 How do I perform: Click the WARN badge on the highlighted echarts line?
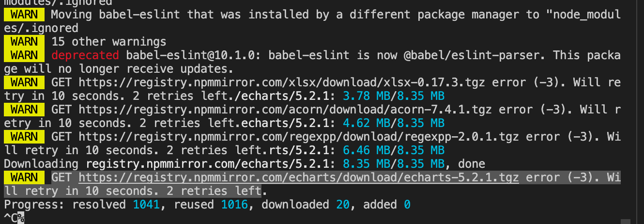click(x=24, y=178)
